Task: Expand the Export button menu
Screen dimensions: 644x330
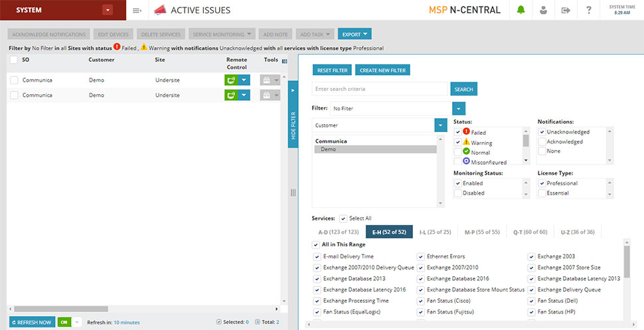Action: click(355, 34)
